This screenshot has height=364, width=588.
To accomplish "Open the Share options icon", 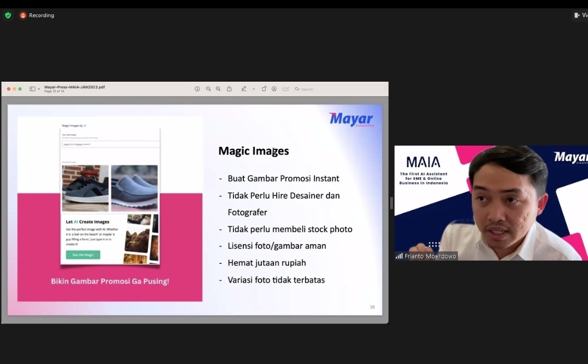I will (229, 89).
